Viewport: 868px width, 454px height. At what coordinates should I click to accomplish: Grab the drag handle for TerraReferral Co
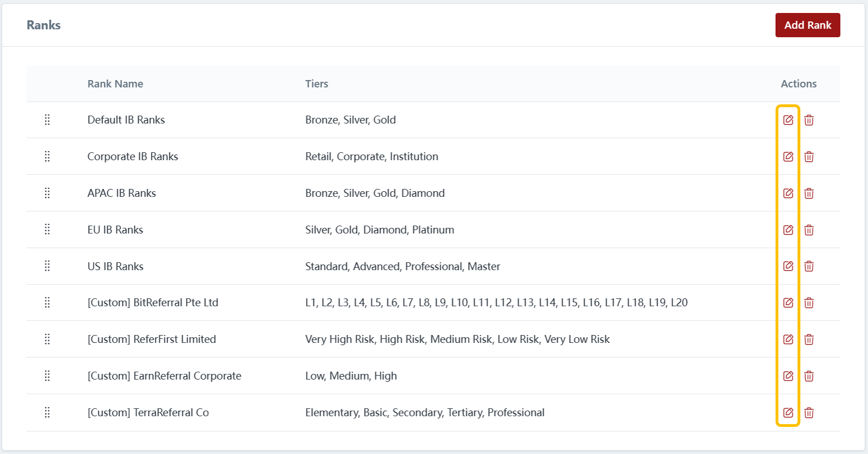pos(47,413)
